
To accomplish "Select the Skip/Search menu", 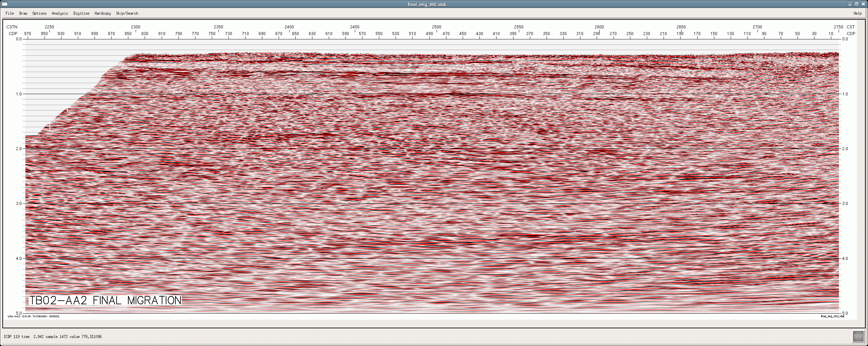I will click(x=127, y=13).
